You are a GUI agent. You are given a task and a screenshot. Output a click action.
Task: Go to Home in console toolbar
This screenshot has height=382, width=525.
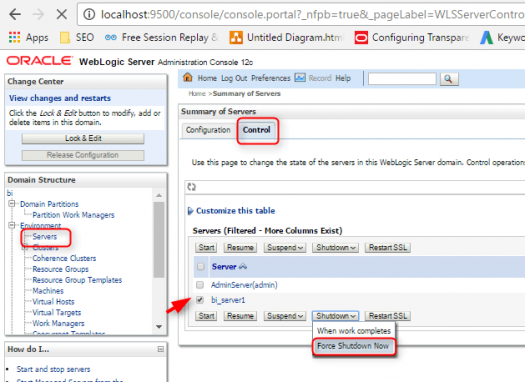click(207, 78)
